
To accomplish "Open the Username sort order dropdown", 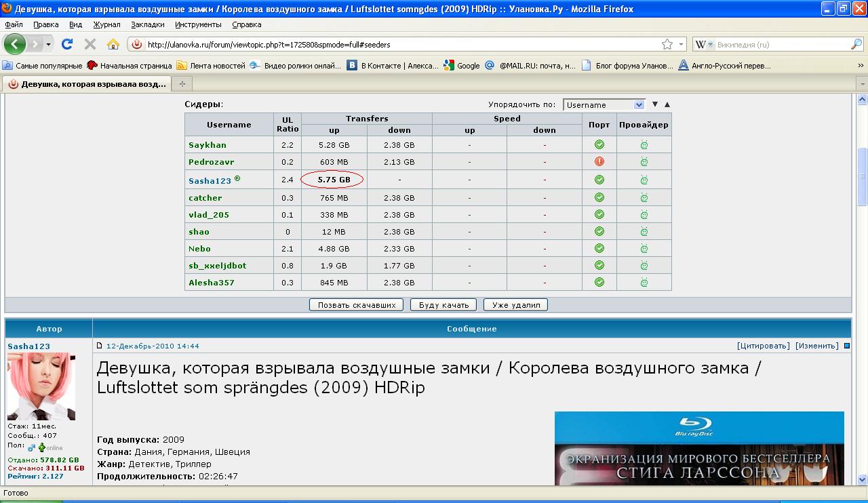I will 604,105.
